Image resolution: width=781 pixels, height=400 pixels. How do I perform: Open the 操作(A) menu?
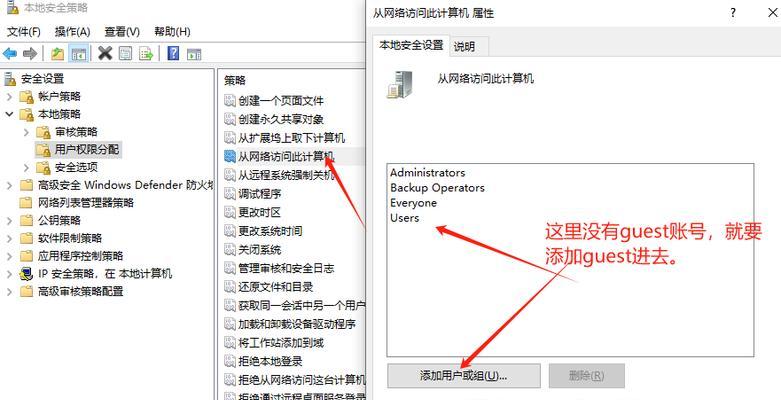(72, 32)
